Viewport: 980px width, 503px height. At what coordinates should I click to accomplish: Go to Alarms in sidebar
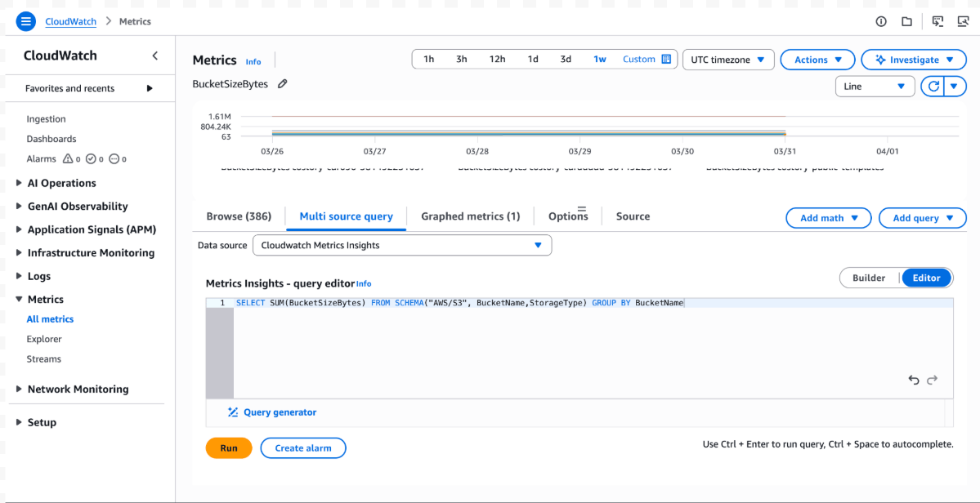click(x=41, y=159)
